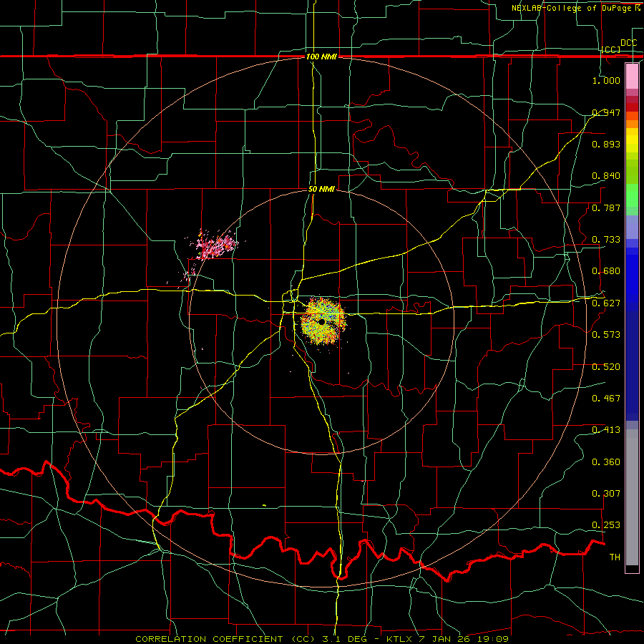This screenshot has height=644, width=644.
Task: Select the 0.573 legend value
Action: tap(606, 335)
